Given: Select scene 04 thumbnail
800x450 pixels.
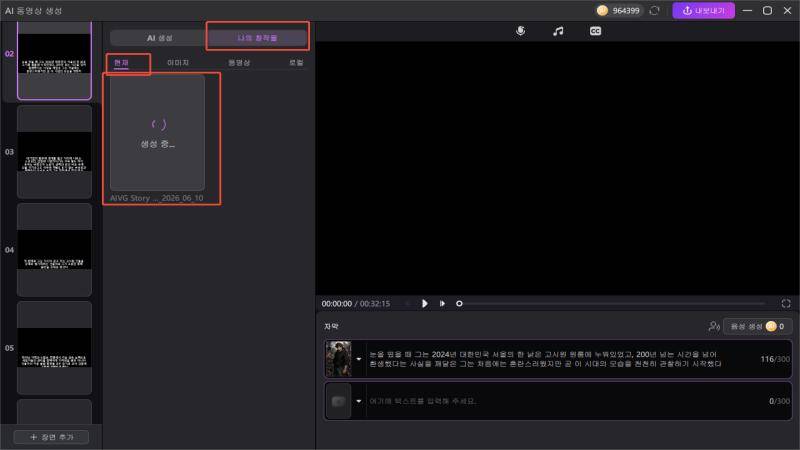Looking at the screenshot, I should click(55, 249).
